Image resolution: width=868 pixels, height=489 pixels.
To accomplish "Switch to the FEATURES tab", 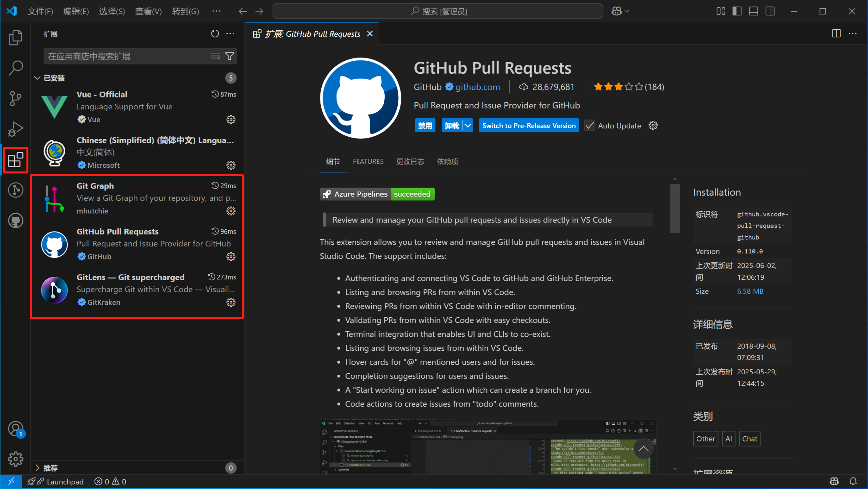I will tap(368, 162).
